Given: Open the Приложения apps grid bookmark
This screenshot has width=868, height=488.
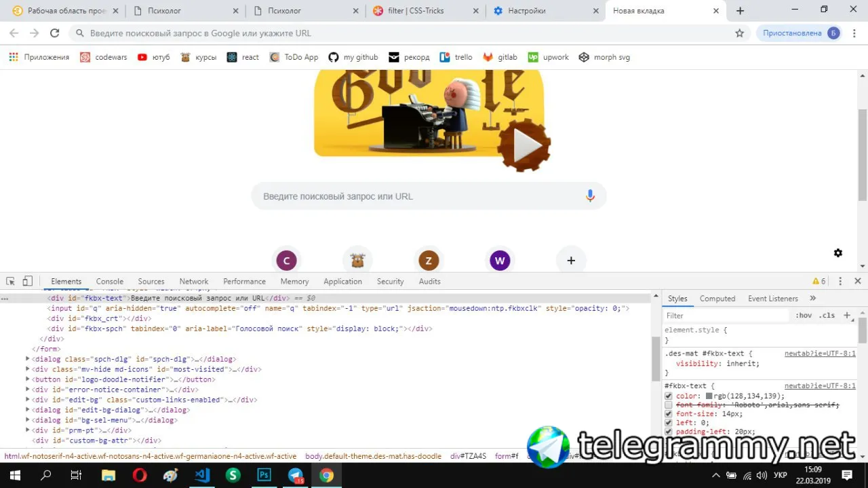Looking at the screenshot, I should [x=39, y=58].
